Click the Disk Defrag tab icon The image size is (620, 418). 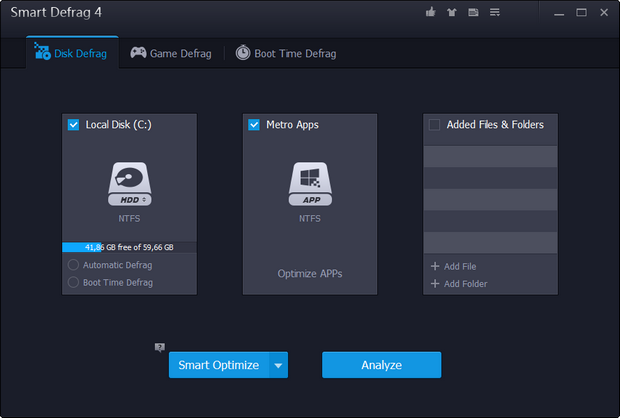42,51
